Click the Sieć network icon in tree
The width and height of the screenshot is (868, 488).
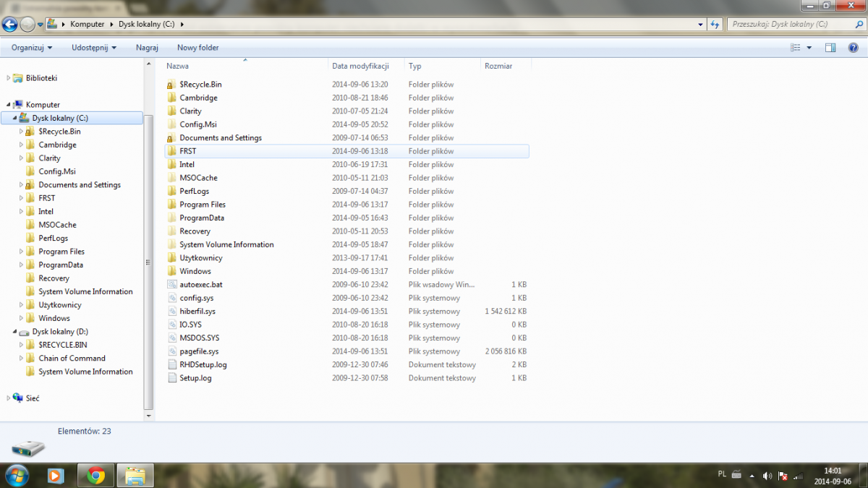tap(17, 398)
